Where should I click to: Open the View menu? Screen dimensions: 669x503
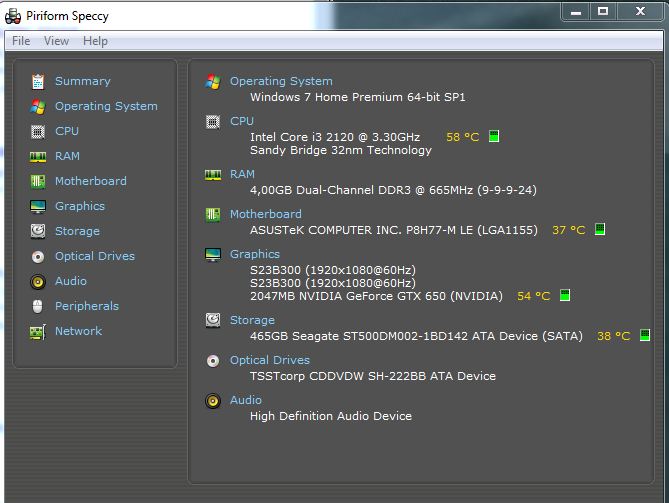[x=56, y=41]
